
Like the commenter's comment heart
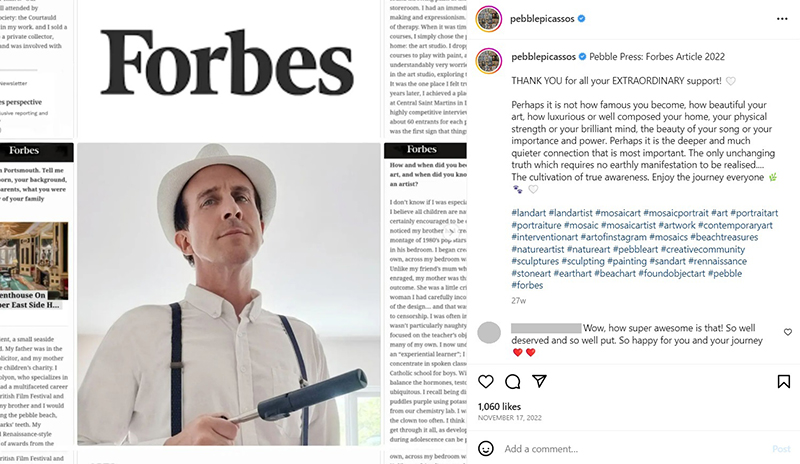788,332
